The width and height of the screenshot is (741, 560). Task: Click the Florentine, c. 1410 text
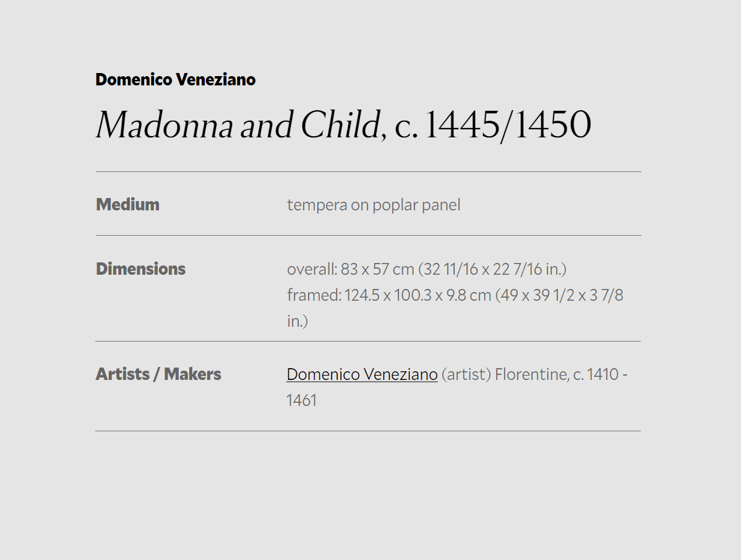pos(557,374)
